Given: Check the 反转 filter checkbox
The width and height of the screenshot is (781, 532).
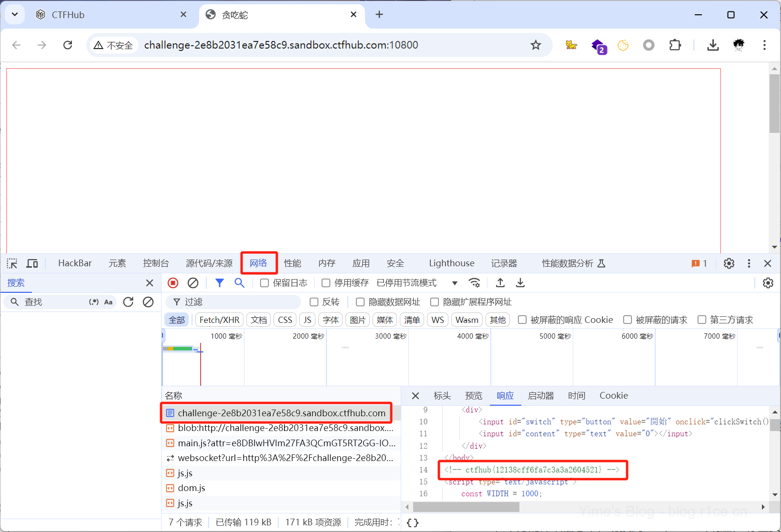Looking at the screenshot, I should pos(314,302).
